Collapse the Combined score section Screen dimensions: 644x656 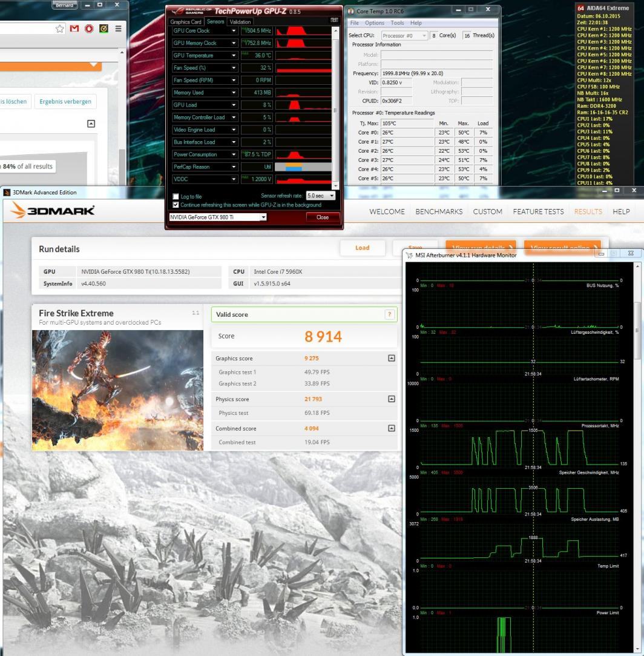[x=392, y=428]
